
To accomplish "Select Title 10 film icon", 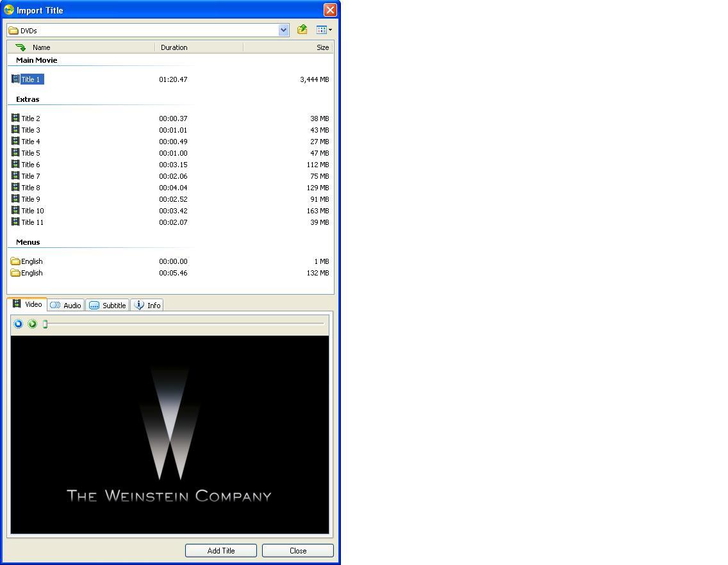I will point(15,210).
